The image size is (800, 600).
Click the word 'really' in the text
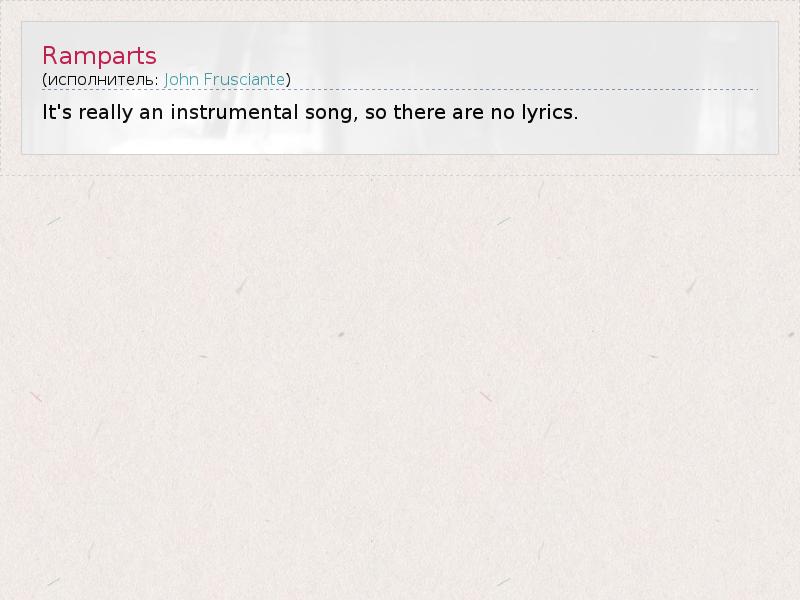pyautogui.click(x=105, y=112)
